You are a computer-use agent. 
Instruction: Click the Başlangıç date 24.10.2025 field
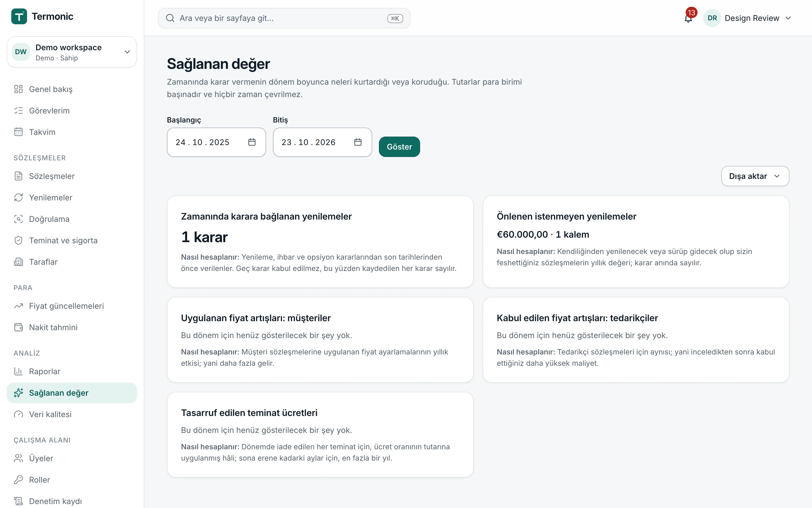click(217, 142)
